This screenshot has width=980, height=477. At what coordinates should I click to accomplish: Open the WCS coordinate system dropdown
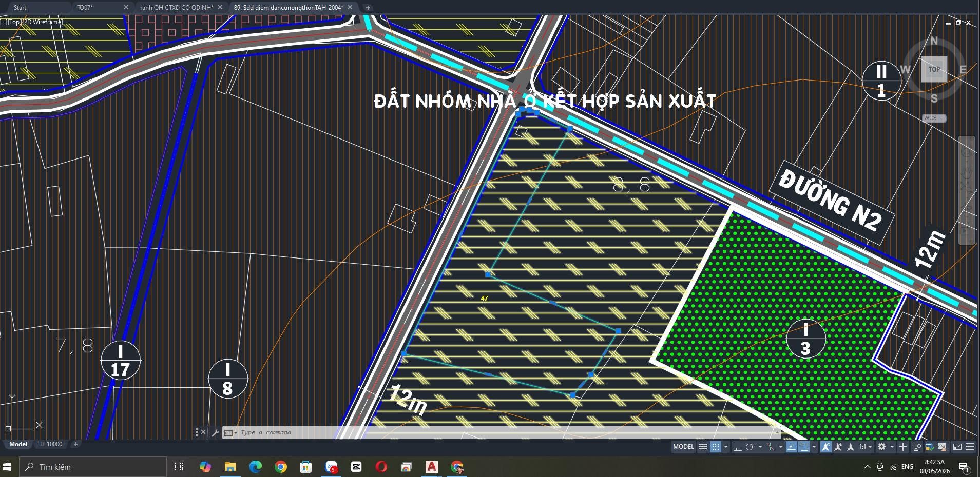934,118
